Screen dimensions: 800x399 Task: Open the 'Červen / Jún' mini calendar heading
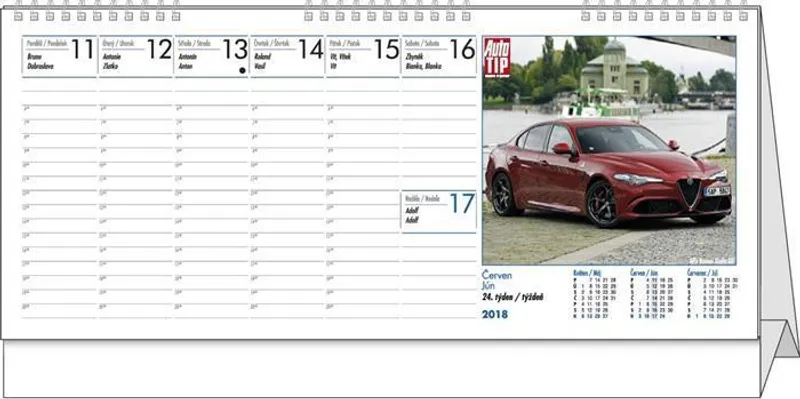[643, 273]
